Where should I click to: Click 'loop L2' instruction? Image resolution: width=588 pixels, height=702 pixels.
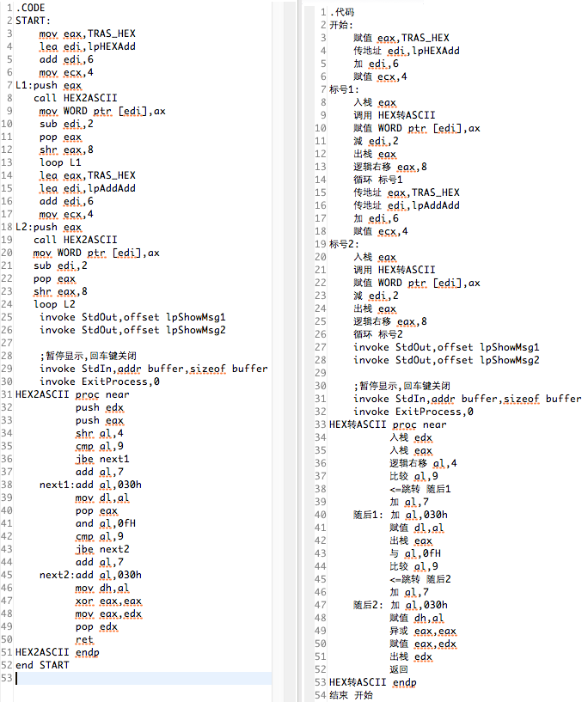click(x=54, y=304)
